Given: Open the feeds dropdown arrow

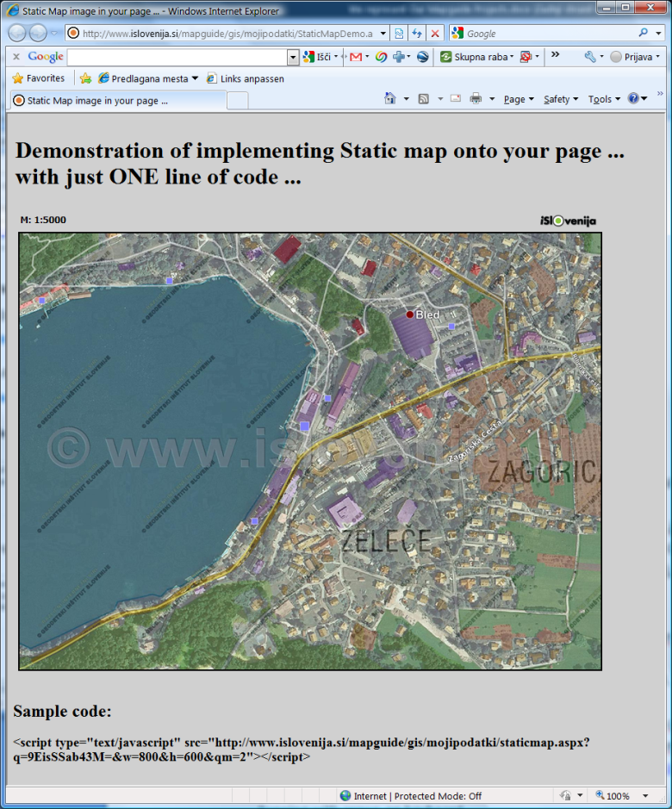Looking at the screenshot, I should click(x=440, y=98).
